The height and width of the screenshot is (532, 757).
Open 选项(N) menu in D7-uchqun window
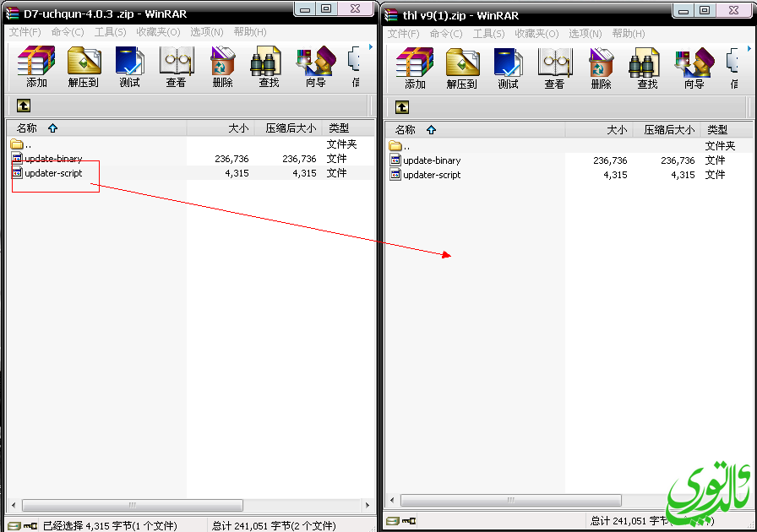point(207,32)
